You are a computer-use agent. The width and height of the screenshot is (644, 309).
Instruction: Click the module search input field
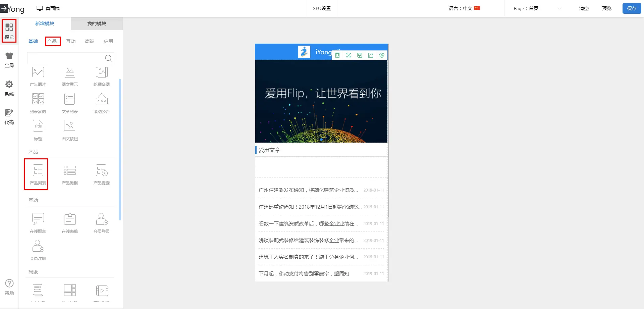65,58
